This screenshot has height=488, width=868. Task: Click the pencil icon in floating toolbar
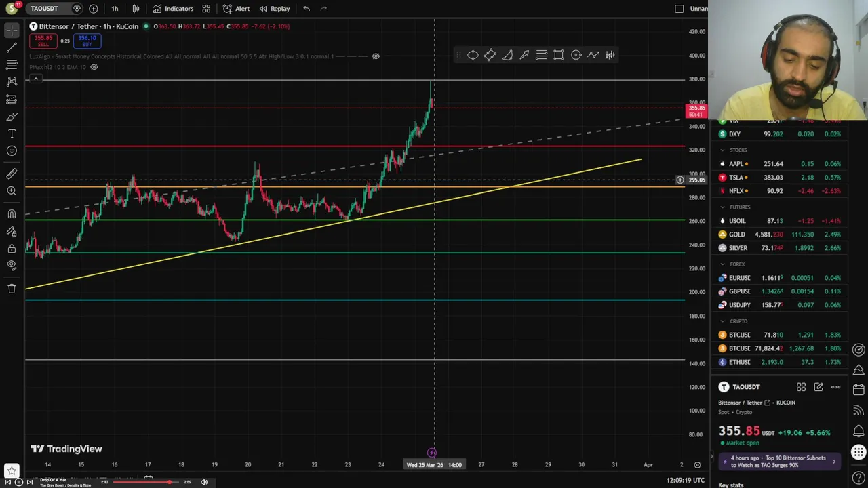[x=524, y=55]
